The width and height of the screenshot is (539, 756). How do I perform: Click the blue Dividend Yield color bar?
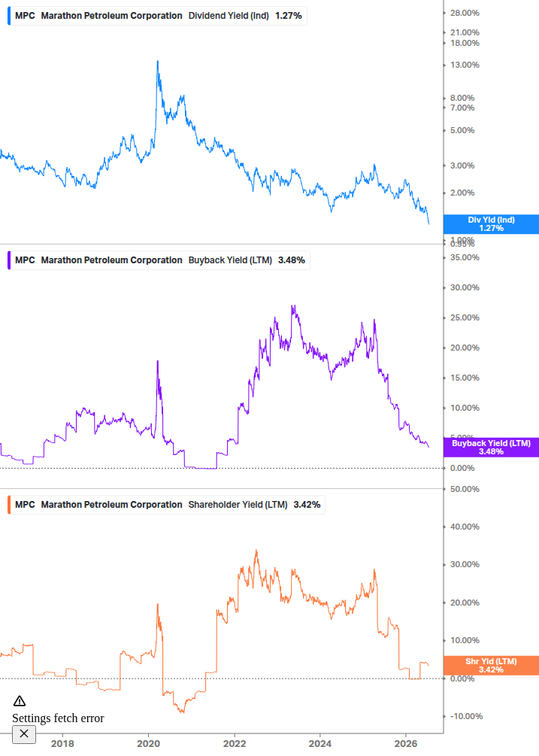pyautogui.click(x=9, y=16)
